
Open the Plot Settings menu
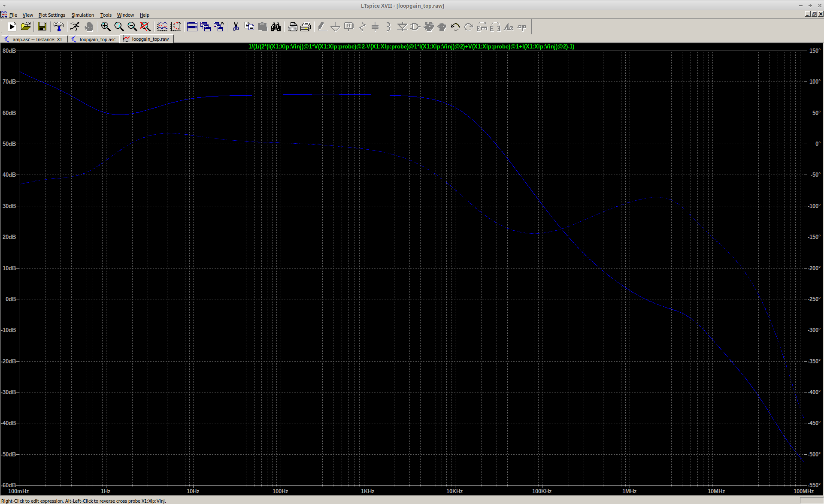pos(52,15)
